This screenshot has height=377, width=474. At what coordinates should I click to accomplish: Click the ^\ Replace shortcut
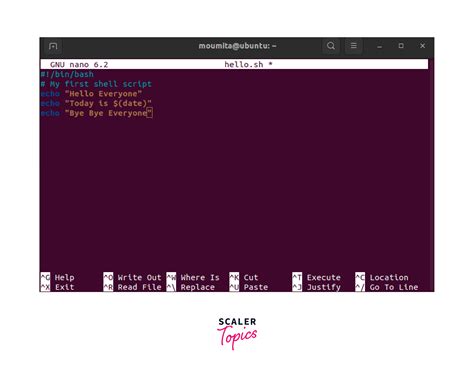click(191, 287)
